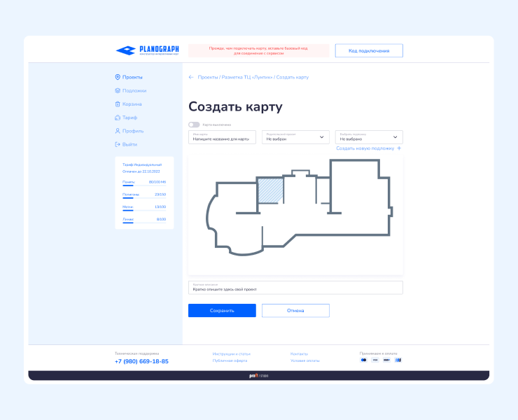Click the hatched room on the floor plan
Image resolution: width=518 pixels, height=420 pixels.
(x=270, y=190)
